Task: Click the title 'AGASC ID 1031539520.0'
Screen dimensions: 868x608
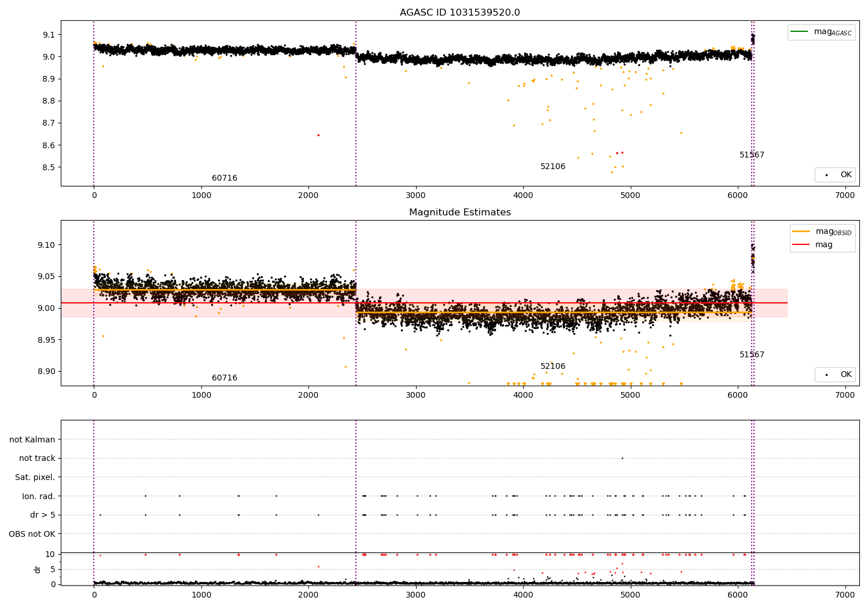Action: [459, 13]
